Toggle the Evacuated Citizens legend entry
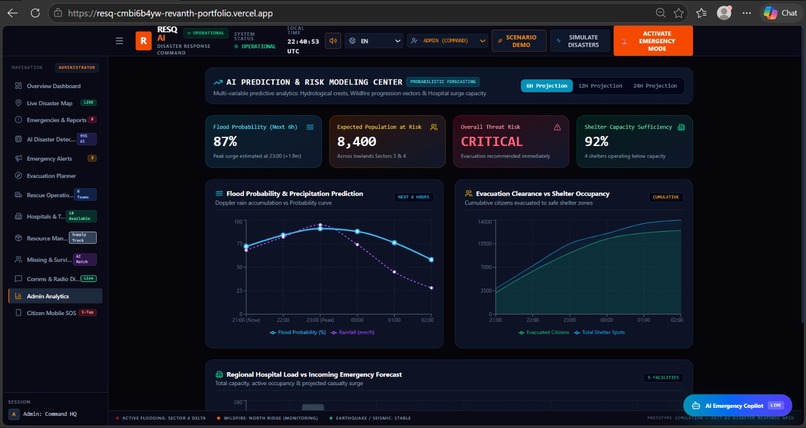The width and height of the screenshot is (806, 428). click(x=544, y=332)
